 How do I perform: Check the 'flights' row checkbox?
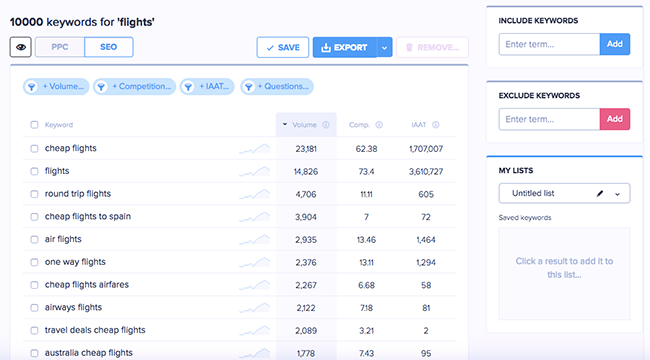point(34,171)
